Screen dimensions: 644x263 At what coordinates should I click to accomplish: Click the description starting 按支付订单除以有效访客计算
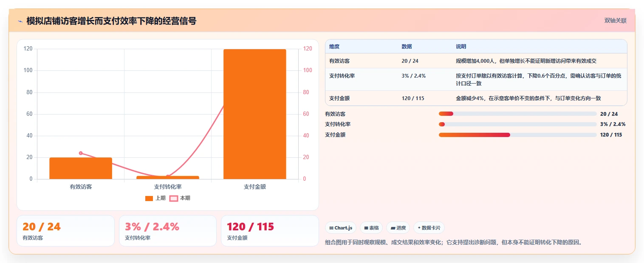539,80
